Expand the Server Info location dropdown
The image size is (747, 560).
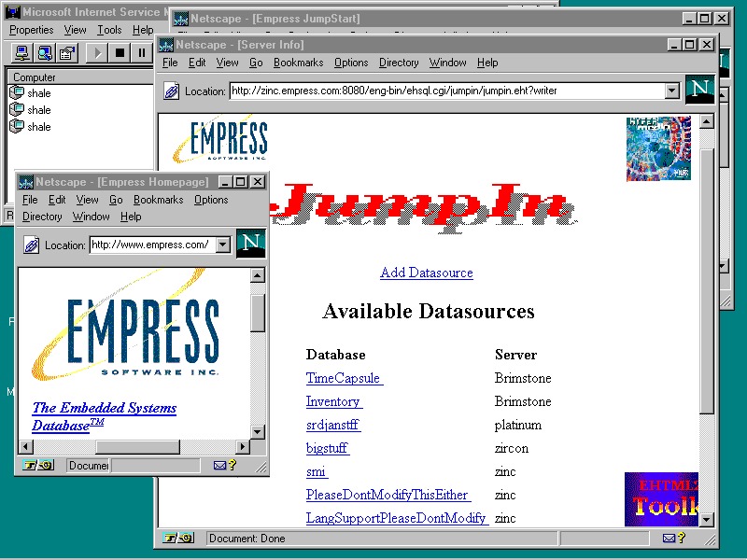tap(671, 91)
